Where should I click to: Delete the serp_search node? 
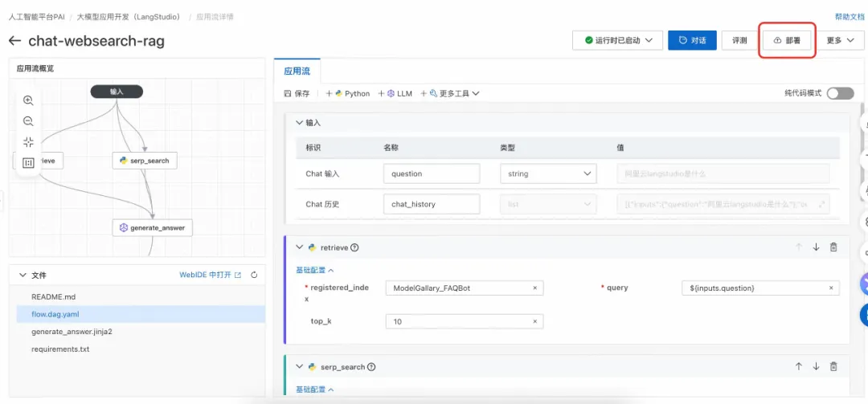(x=833, y=366)
